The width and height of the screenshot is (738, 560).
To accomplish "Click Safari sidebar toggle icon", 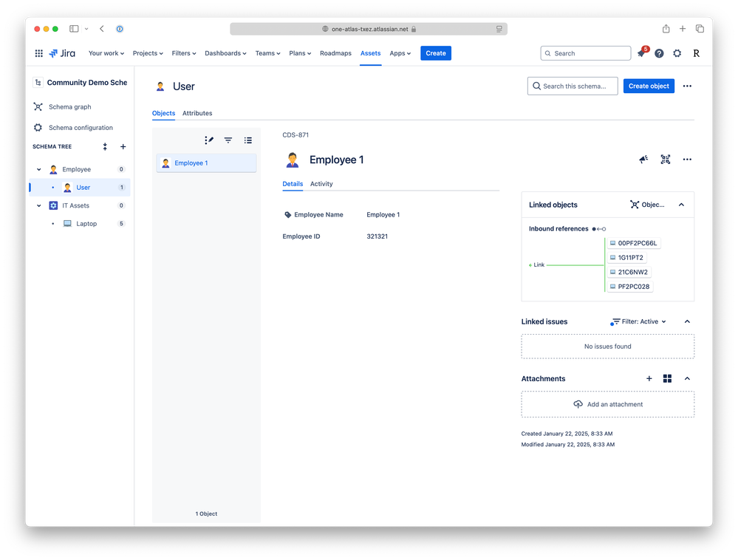I will pos(74,29).
